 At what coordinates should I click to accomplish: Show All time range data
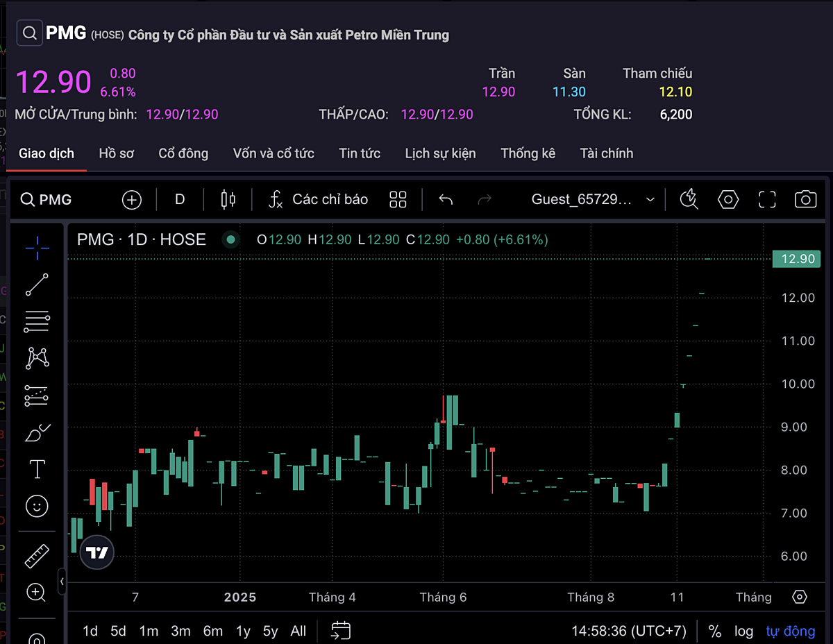tap(298, 631)
